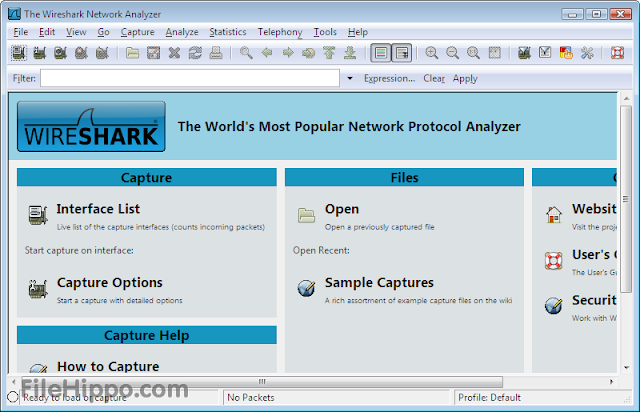The width and height of the screenshot is (640, 412).
Task: Find a packet magnifier icon
Action: point(246,53)
